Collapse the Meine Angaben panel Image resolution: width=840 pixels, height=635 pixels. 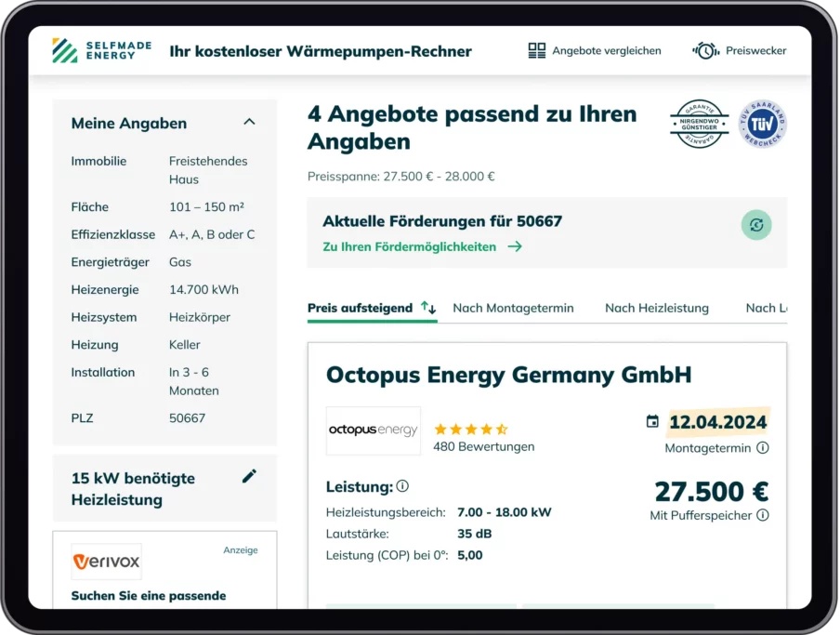click(249, 122)
